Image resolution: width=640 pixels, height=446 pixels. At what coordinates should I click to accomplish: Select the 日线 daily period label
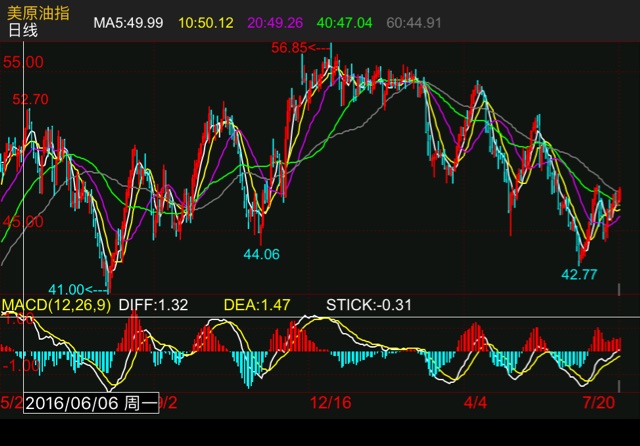[23, 31]
